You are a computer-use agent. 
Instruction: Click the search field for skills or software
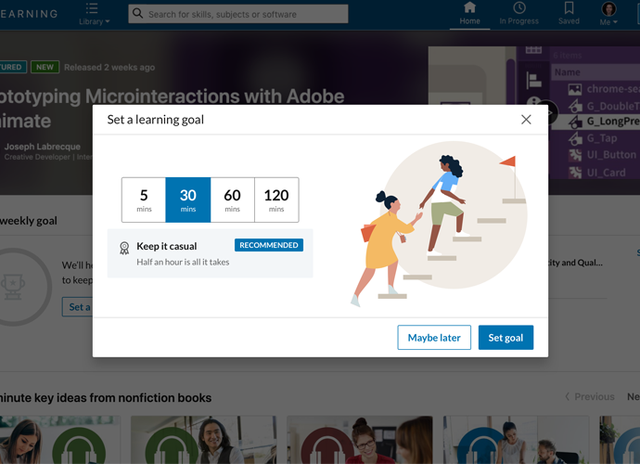coord(238,14)
